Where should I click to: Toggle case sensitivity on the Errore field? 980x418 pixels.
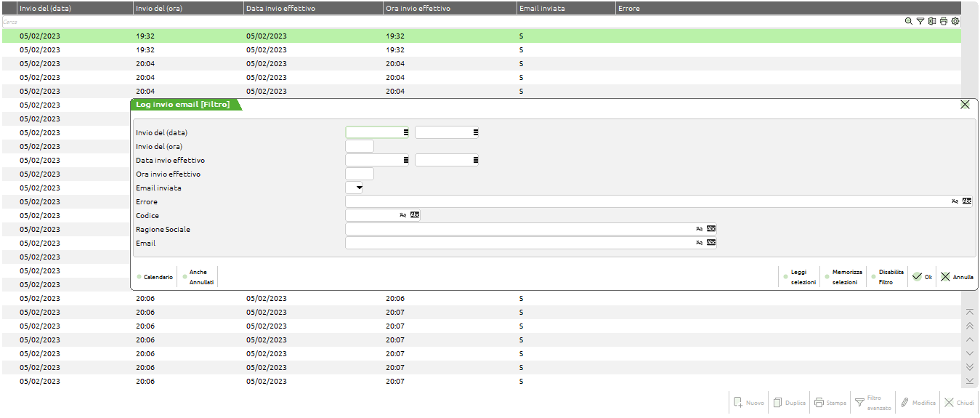tap(955, 201)
